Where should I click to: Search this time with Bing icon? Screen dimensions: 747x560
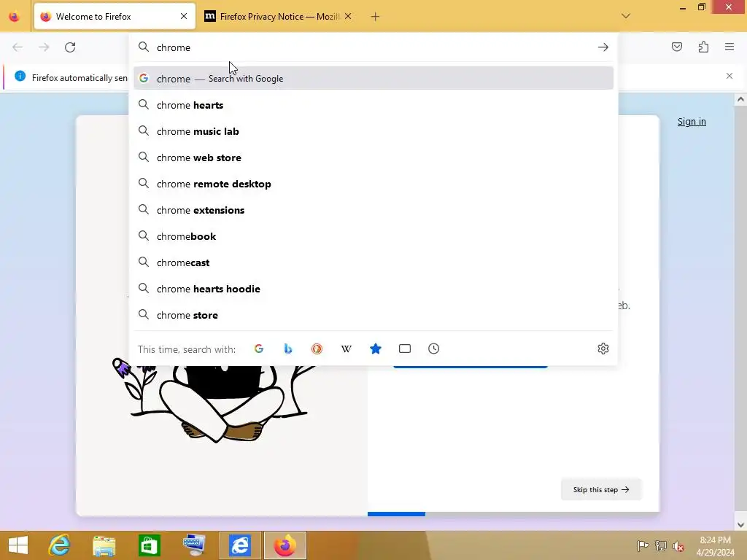pyautogui.click(x=287, y=349)
